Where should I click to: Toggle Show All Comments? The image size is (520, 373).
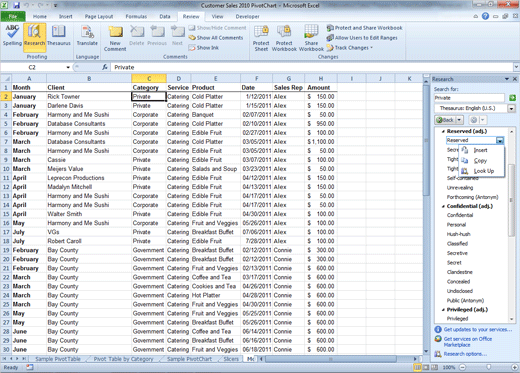216,38
